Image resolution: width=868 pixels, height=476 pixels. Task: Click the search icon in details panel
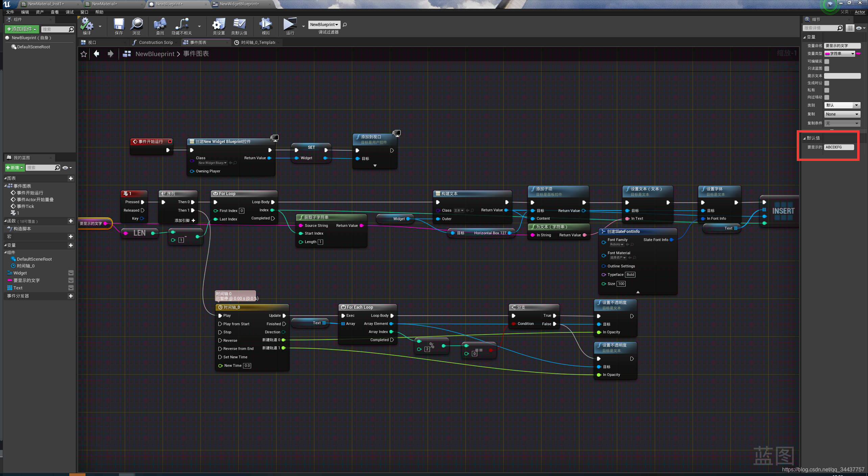[x=840, y=28]
